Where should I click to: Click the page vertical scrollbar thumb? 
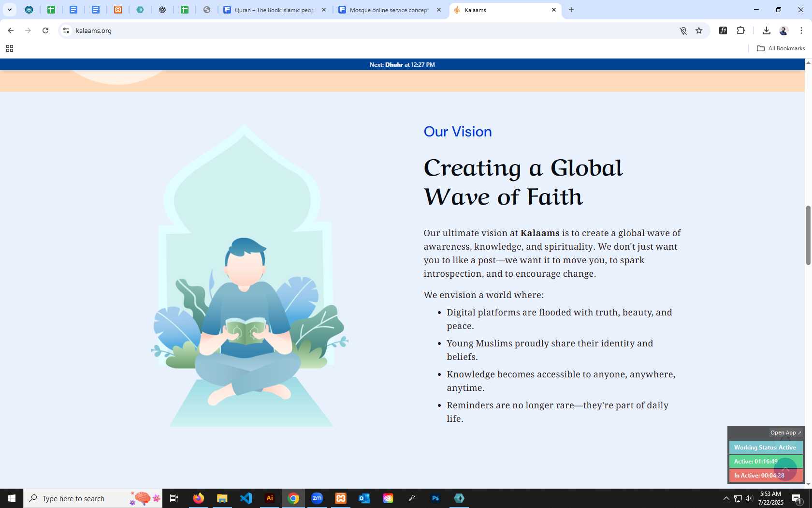pyautogui.click(x=808, y=235)
